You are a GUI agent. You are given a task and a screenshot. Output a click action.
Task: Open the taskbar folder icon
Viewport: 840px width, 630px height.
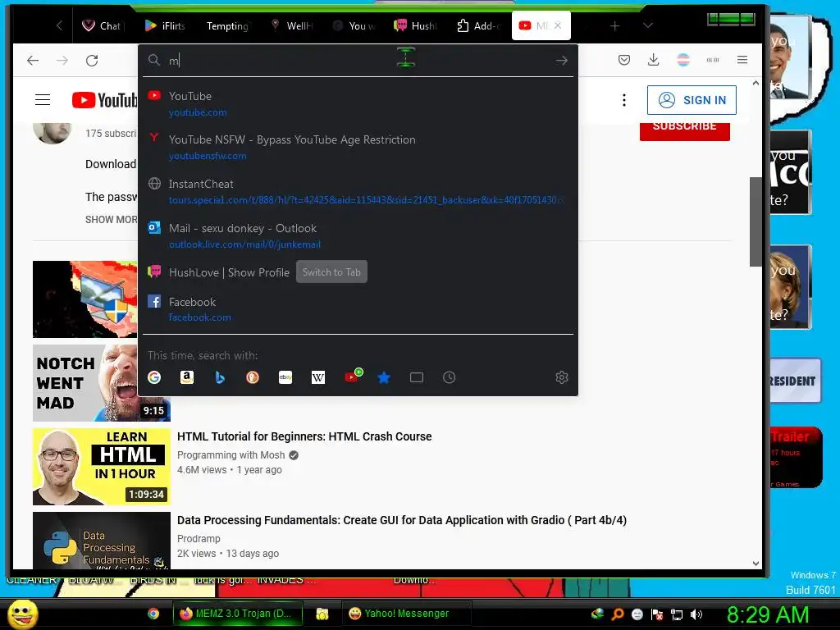coord(322,614)
